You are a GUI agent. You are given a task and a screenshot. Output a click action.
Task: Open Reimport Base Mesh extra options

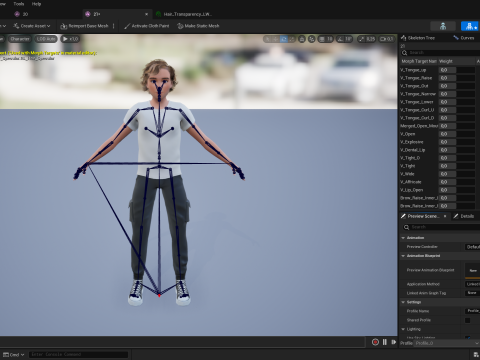[114, 26]
